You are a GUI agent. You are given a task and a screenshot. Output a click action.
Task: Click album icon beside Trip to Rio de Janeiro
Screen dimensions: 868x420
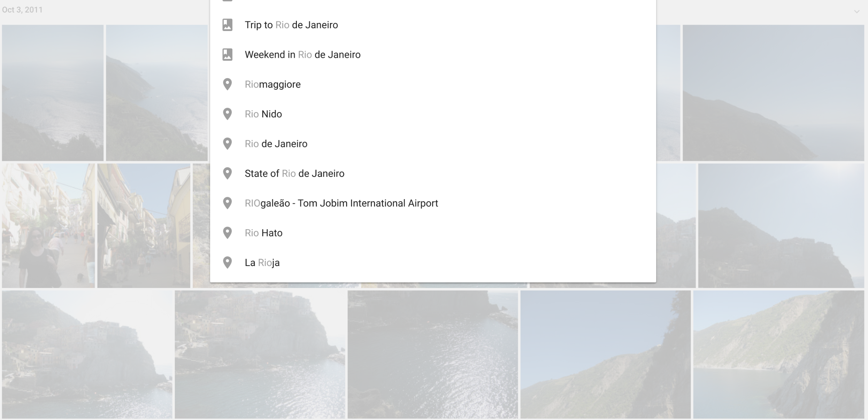227,25
